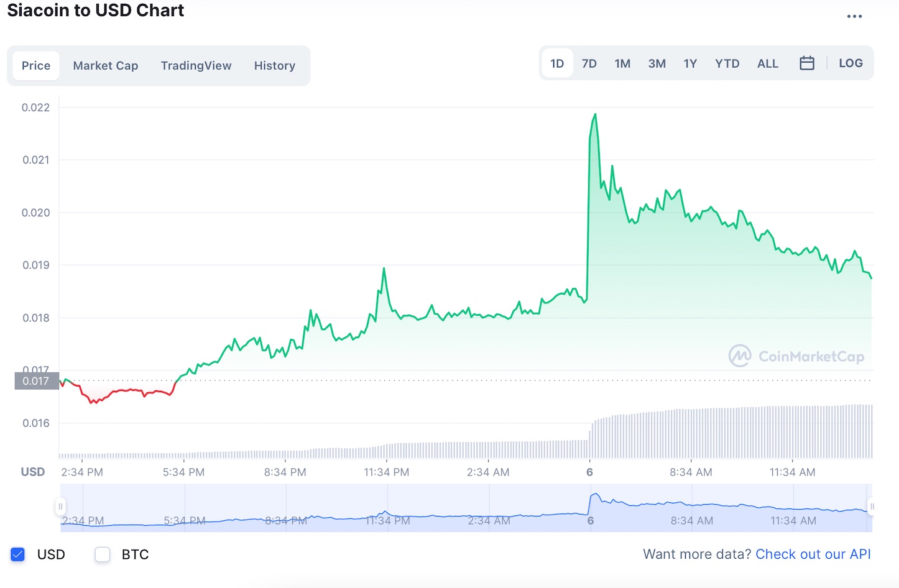Select the 1M time range
Image resolution: width=899 pixels, height=588 pixels.
(x=622, y=63)
